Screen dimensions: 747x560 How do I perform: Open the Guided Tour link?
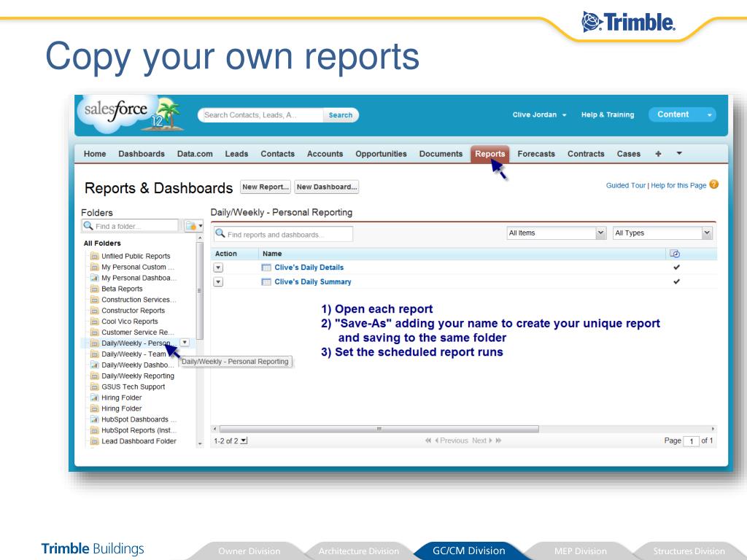point(625,185)
